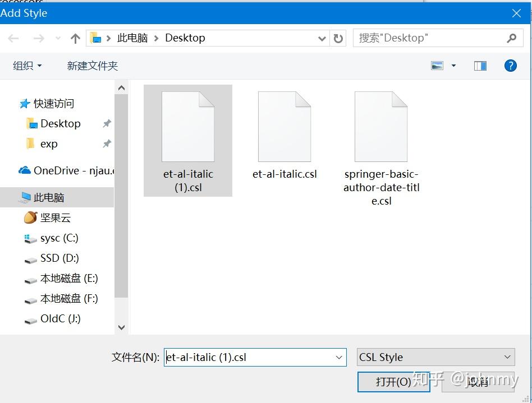Open the address bar history chevron
Screen dimensions: 532x403
pos(322,38)
